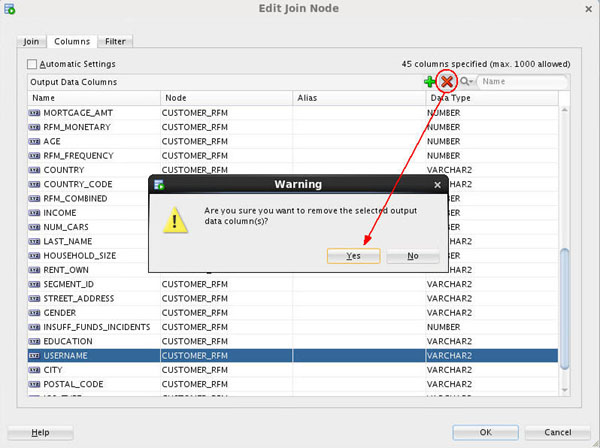Click the column icon beside RFM_FREQUENCY
The height and width of the screenshot is (448, 600).
34,156
